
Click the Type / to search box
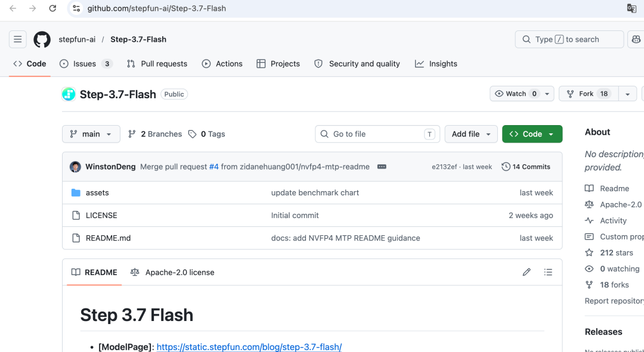[569, 39]
